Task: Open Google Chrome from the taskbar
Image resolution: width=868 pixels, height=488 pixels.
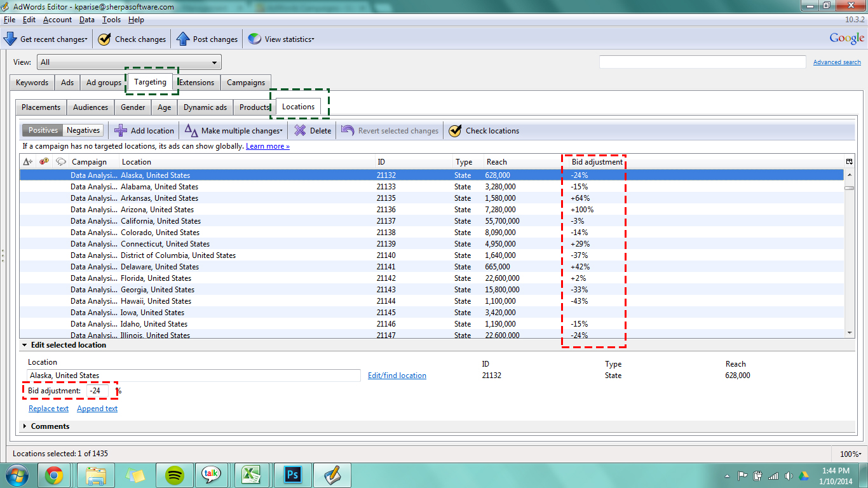Action: (54, 475)
